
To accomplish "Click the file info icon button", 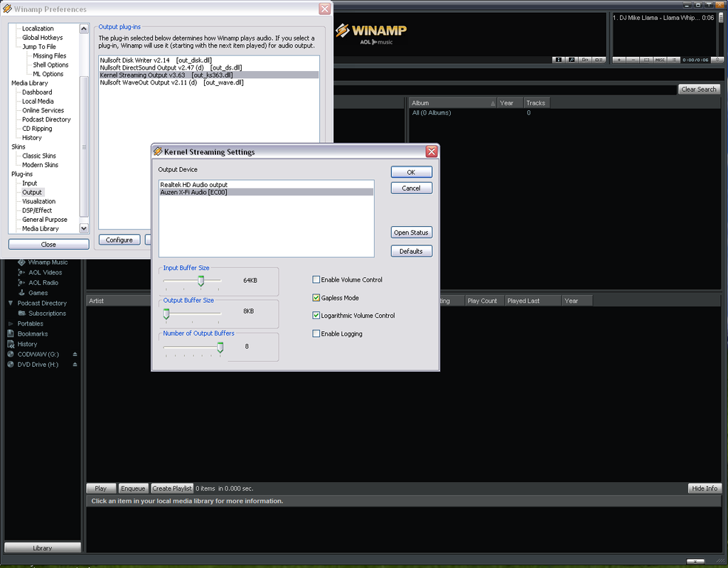I will coord(559,60).
